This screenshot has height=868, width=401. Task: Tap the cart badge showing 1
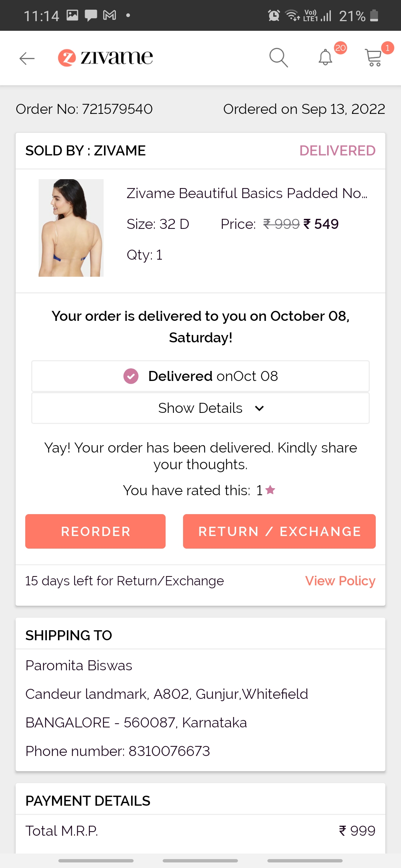387,48
